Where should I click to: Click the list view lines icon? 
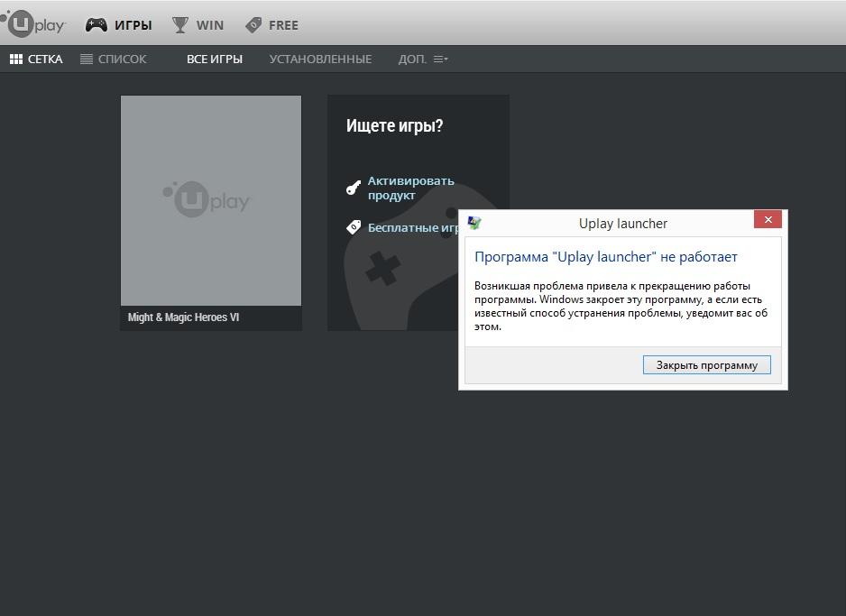point(87,60)
